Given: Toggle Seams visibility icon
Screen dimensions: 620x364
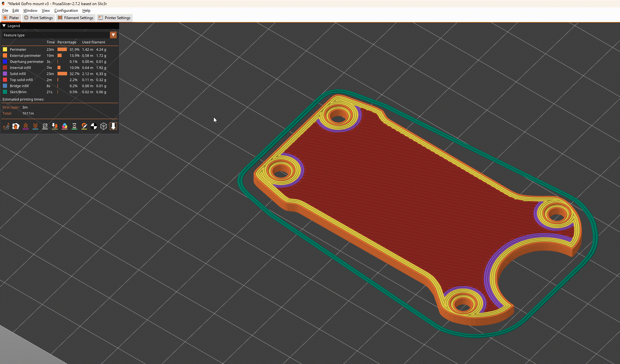Looking at the screenshot, I should click(45, 126).
